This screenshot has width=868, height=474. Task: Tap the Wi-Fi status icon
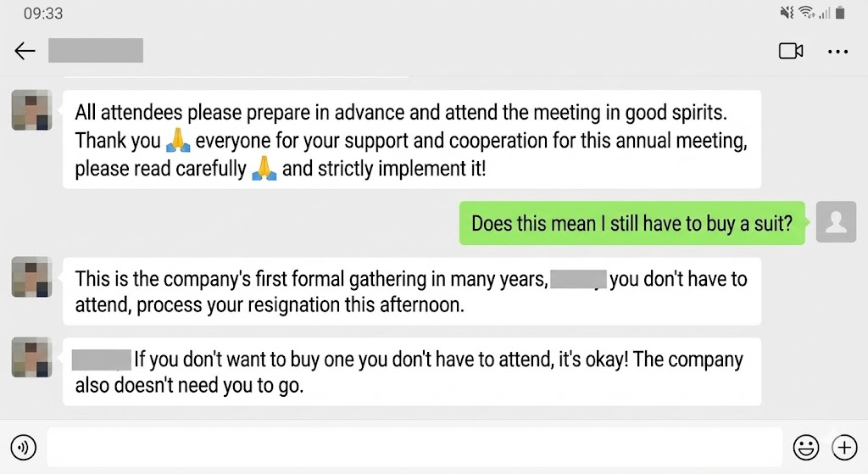click(806, 13)
